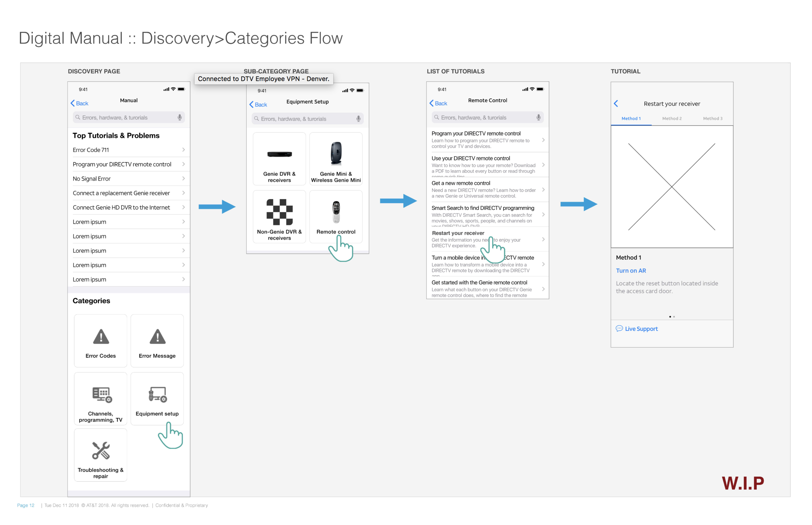Tap microphone in Discovery page search bar

click(180, 118)
